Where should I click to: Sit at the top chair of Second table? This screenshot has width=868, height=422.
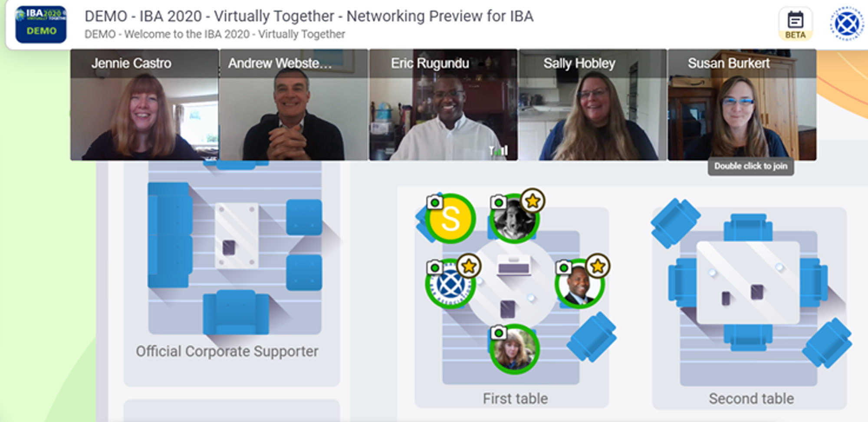coord(748,227)
